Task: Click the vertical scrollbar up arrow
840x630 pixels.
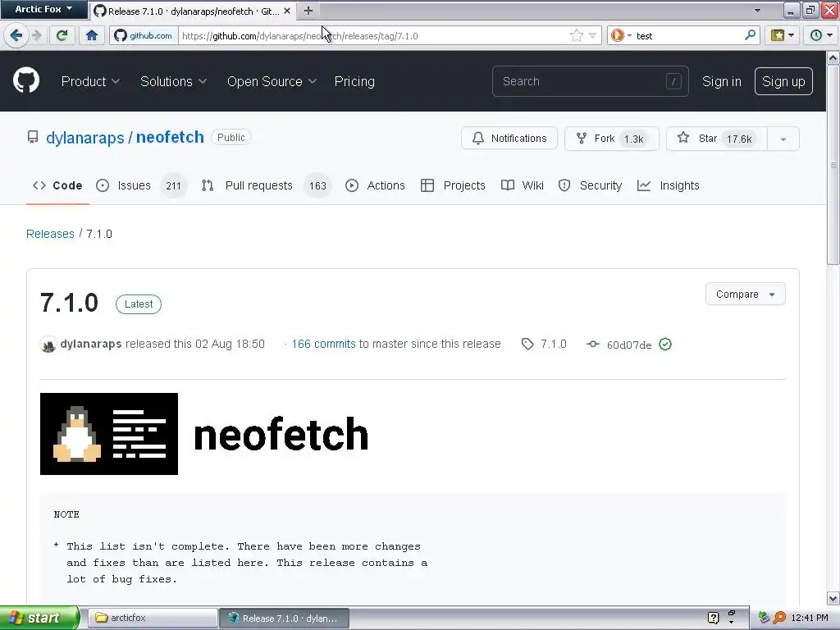Action: (x=833, y=57)
